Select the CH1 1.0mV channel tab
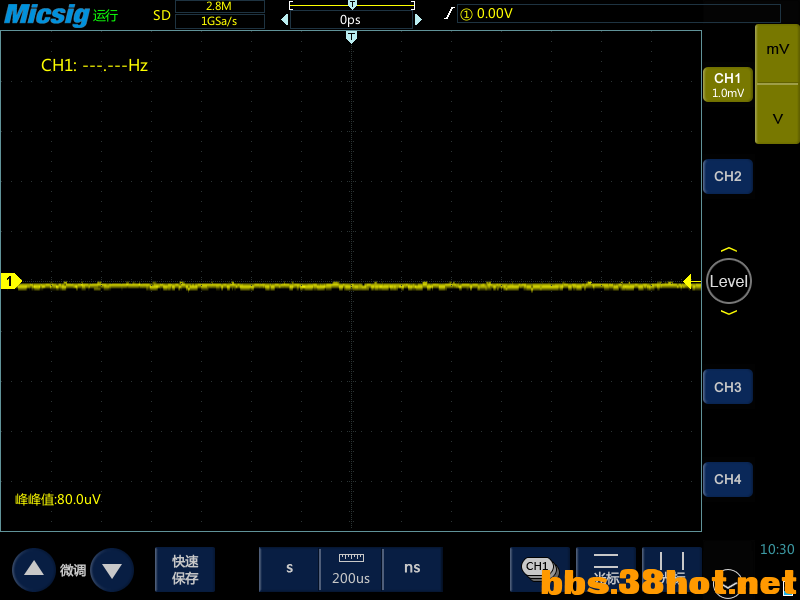The height and width of the screenshot is (600, 800). (728, 85)
